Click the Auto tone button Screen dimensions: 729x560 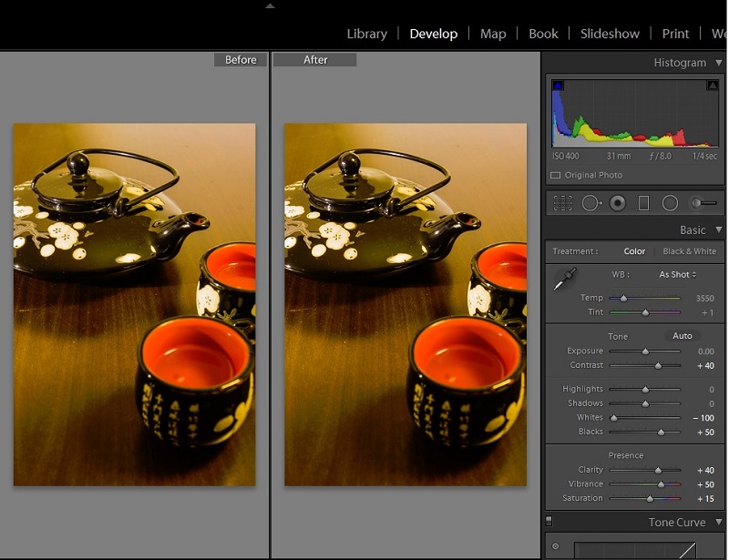[x=683, y=336]
